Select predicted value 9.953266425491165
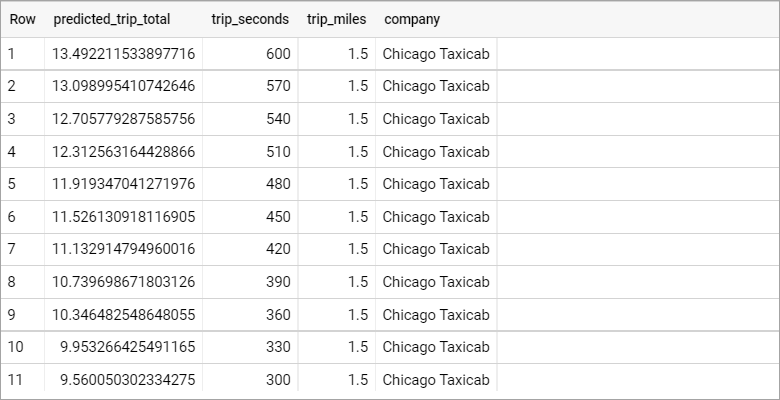The height and width of the screenshot is (400, 780). pos(127,347)
